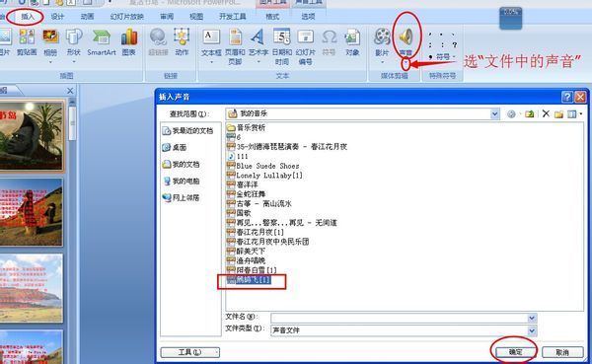This screenshot has height=364, width=592.
Task: Open the 审阅 (Review) tab
Action: [167, 17]
